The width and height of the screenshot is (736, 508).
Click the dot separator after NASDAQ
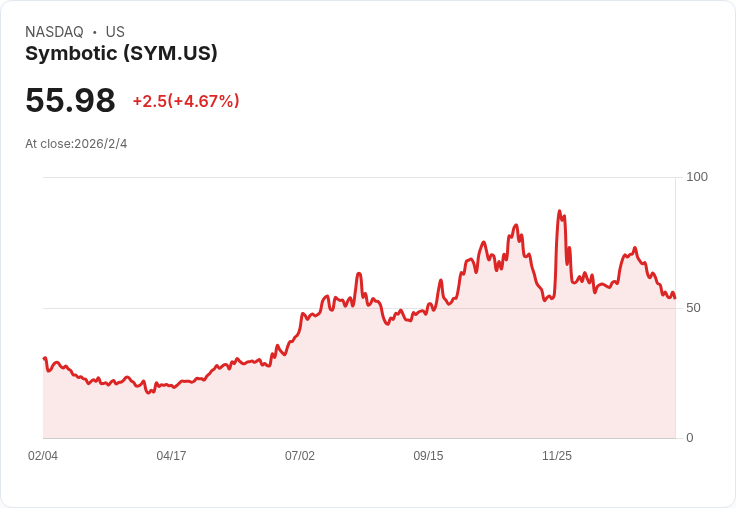[x=95, y=32]
